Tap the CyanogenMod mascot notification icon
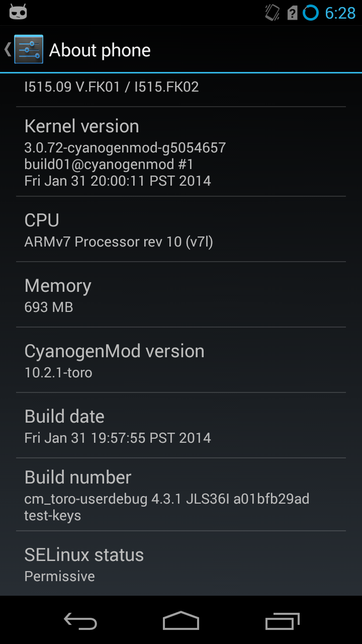362x644 pixels. [x=18, y=12]
